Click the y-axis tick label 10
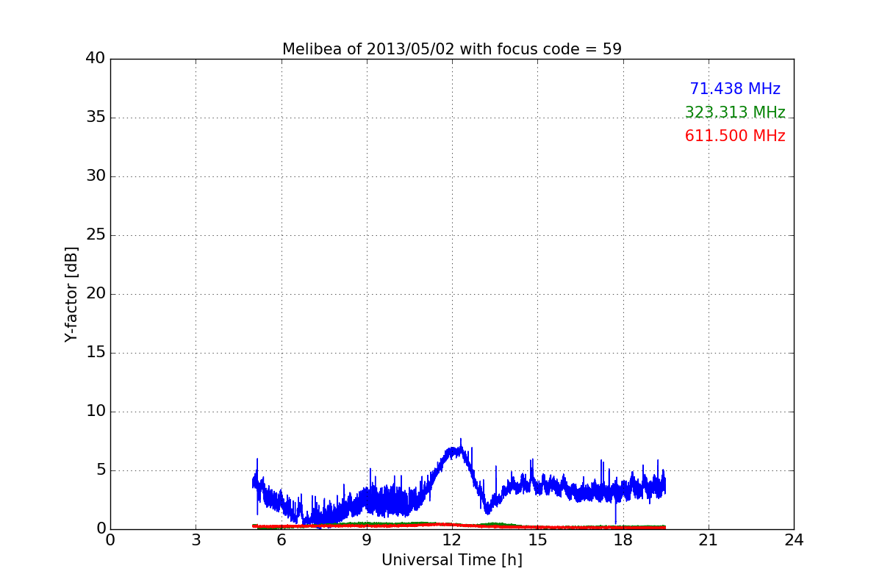Screen dimensions: 882x588 tap(96, 412)
